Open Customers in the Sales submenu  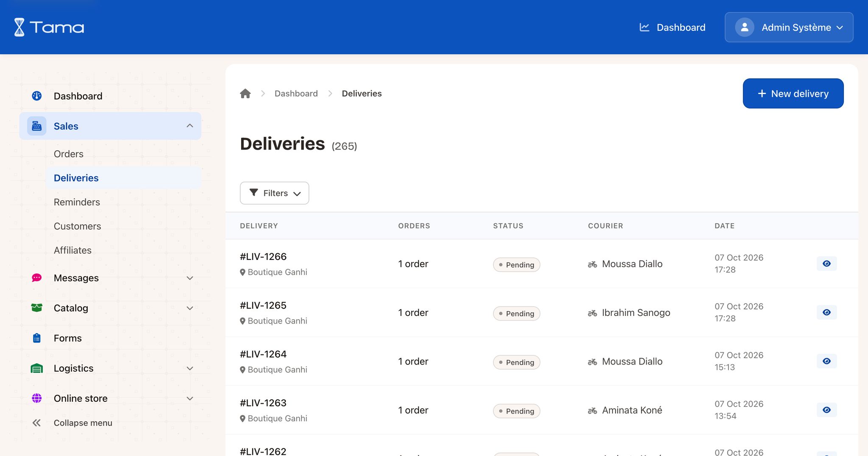77,226
